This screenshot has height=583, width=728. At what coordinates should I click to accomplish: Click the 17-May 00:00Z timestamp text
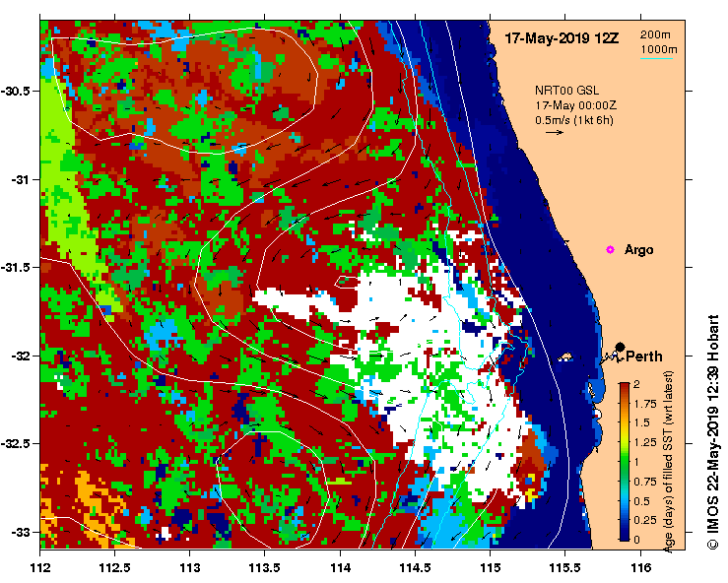pos(575,105)
